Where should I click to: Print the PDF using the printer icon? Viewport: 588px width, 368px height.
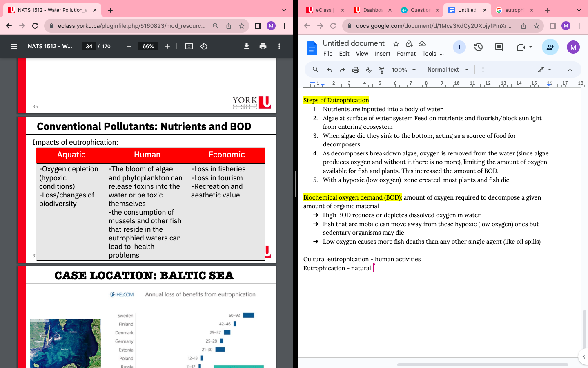263,46
